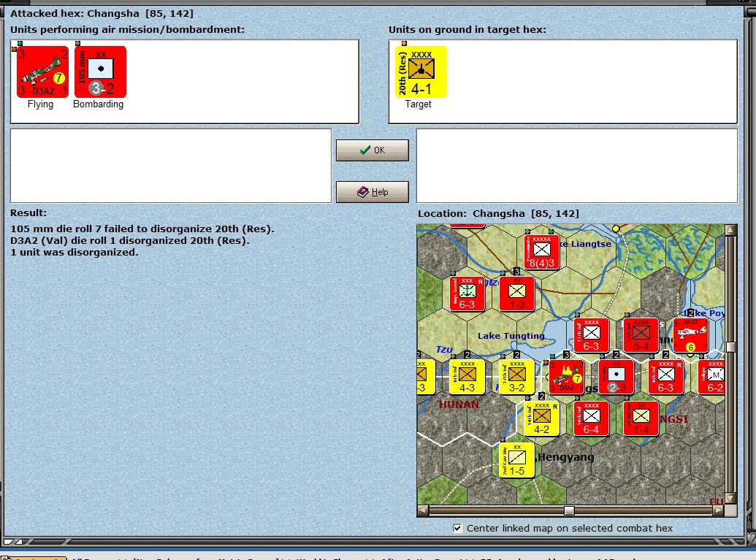Click the Ki-27 fighter aircraft counter
The width and height of the screenshot is (756, 560).
pyautogui.click(x=691, y=335)
